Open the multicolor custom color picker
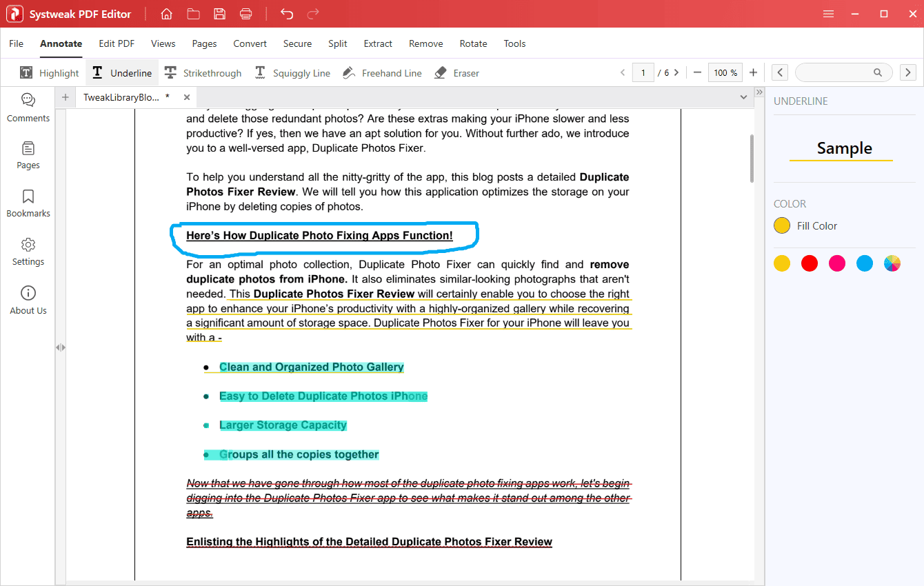924x586 pixels. pyautogui.click(x=892, y=263)
